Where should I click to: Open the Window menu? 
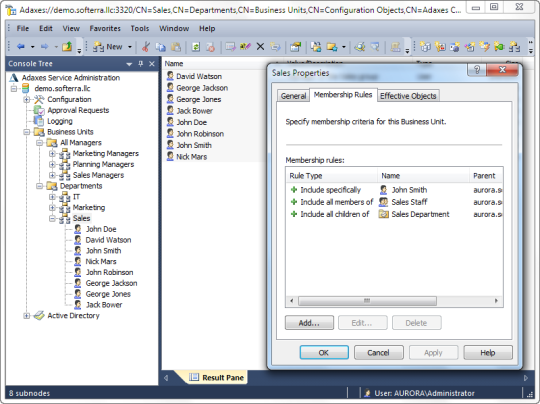(x=174, y=29)
